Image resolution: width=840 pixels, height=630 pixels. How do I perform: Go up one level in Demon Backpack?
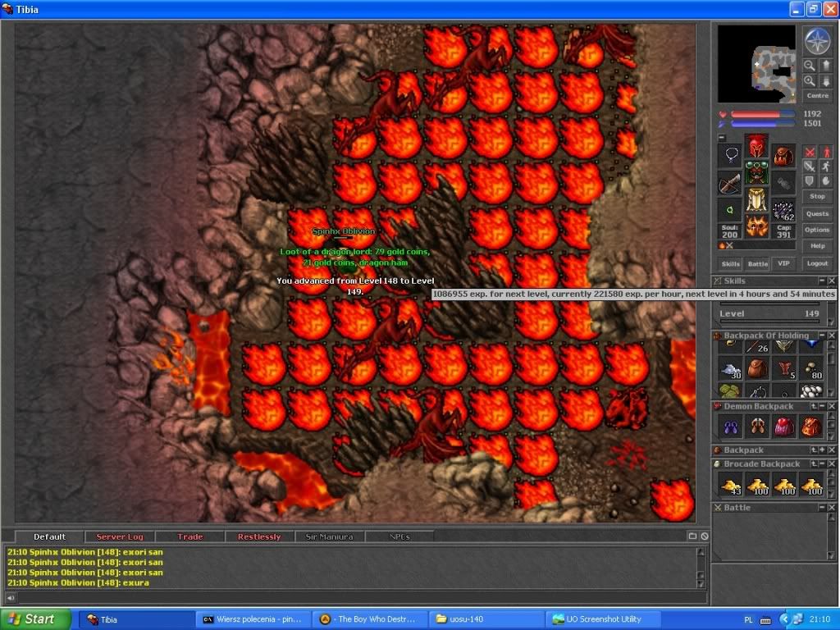click(814, 407)
